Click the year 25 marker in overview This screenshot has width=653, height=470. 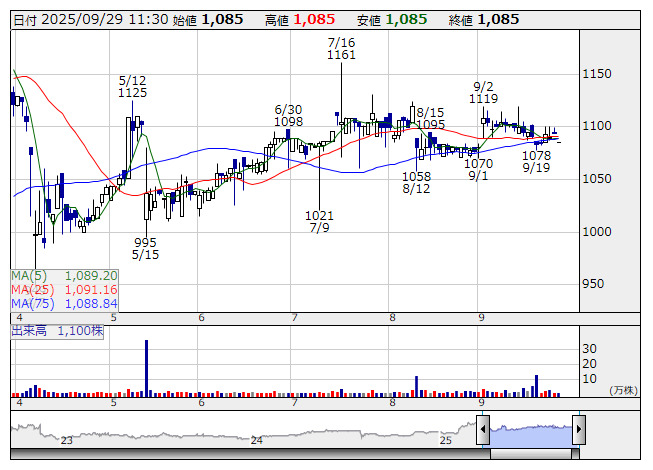point(446,440)
